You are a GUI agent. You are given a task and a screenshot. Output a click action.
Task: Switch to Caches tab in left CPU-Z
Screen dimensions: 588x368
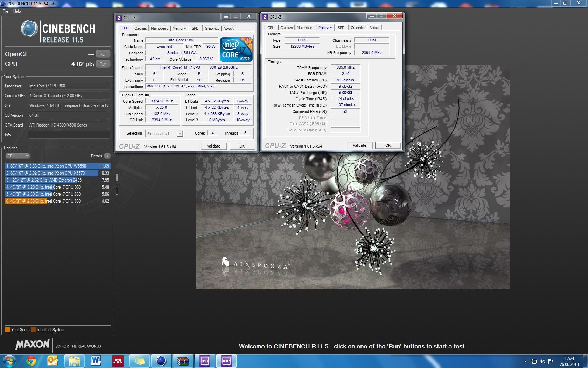pos(141,28)
